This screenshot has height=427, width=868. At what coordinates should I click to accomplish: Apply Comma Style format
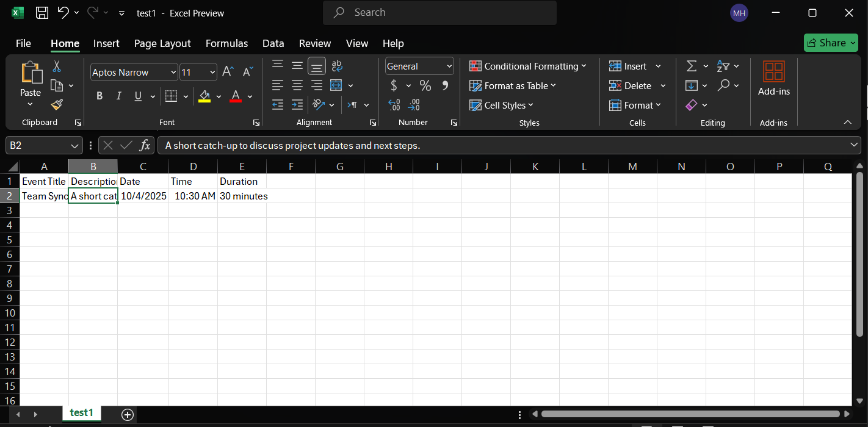445,85
